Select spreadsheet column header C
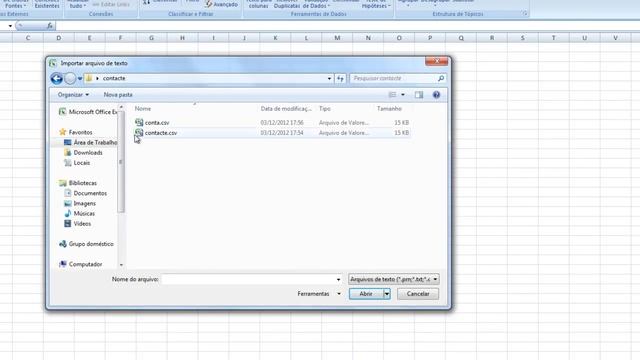Screen dimensions: 640x360 pos(28,38)
